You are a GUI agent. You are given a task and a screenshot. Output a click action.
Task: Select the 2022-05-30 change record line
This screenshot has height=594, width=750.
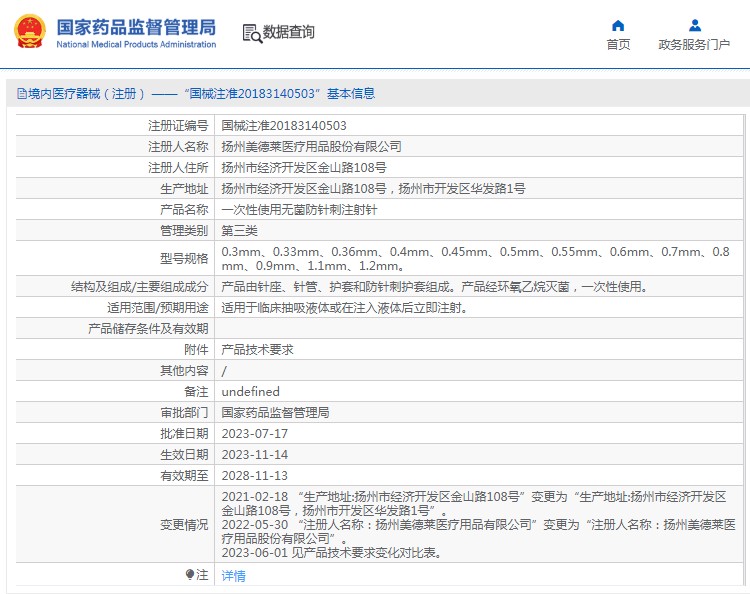click(x=478, y=531)
